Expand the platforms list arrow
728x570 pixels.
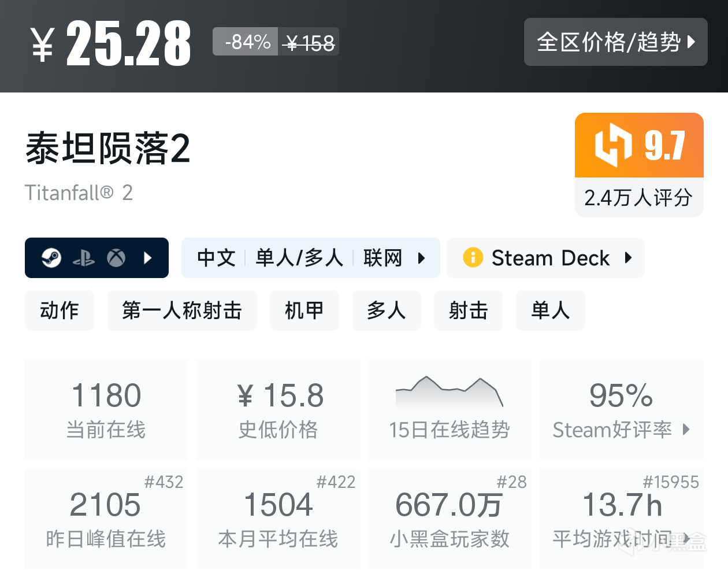pyautogui.click(x=148, y=258)
